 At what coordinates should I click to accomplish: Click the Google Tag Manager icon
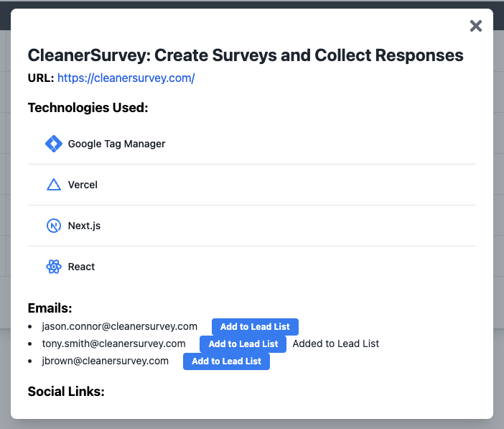pyautogui.click(x=54, y=144)
